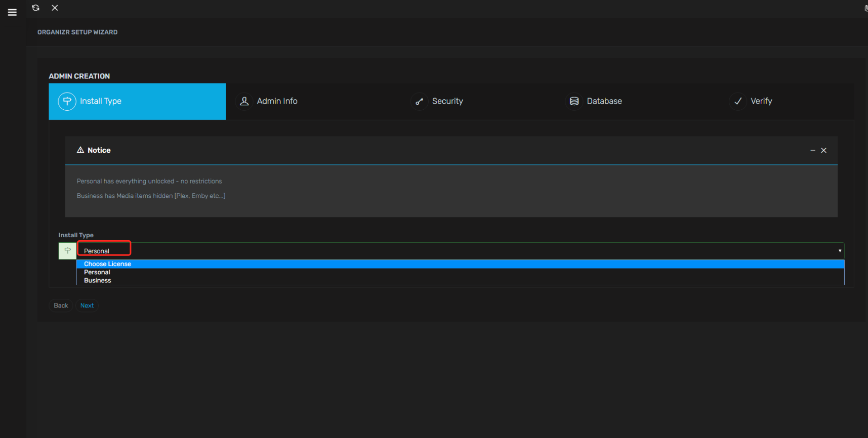Choose the 'Choose License' option
Image resolution: width=868 pixels, height=438 pixels.
click(460, 264)
